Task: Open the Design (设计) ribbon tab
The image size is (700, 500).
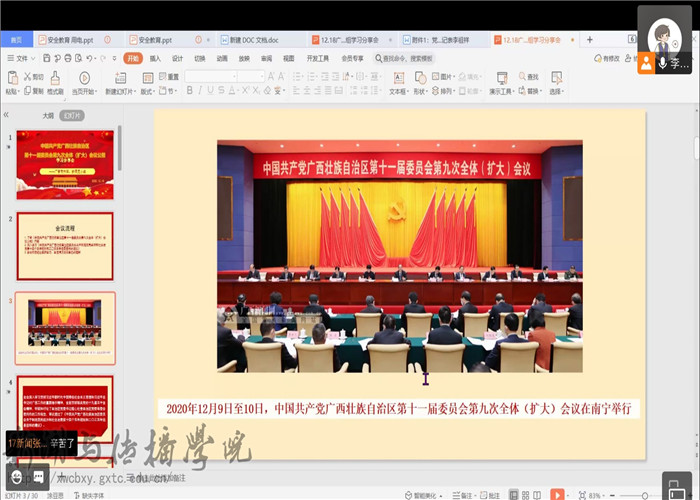Action: 177,58
